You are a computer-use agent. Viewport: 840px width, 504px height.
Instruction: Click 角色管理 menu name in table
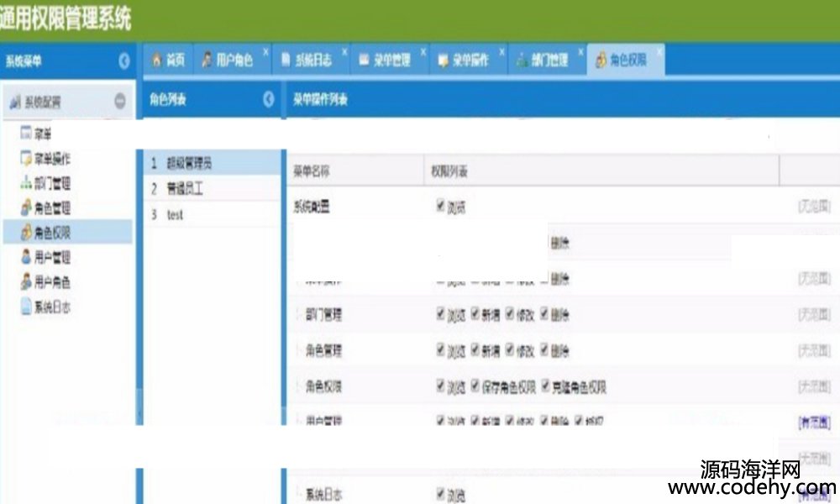click(323, 350)
